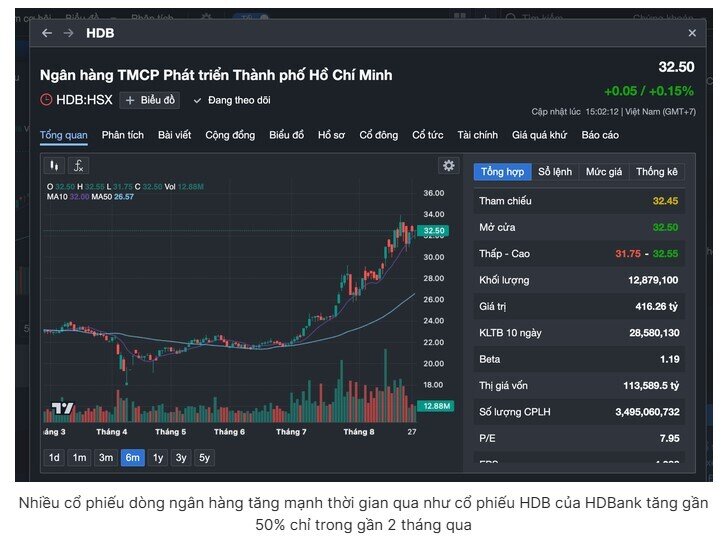The image size is (725, 546).
Task: Click the green 32.50 price label on axis
Action: [x=433, y=231]
